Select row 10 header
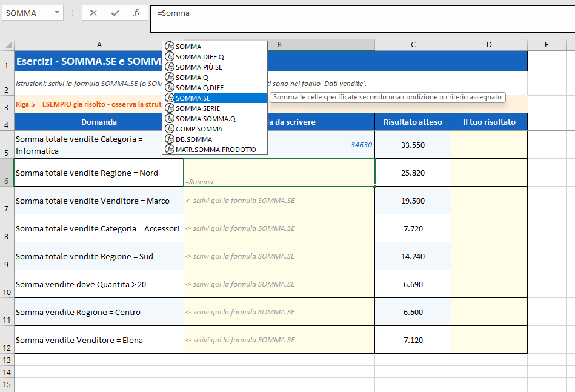The height and width of the screenshot is (392, 575). coord(7,284)
